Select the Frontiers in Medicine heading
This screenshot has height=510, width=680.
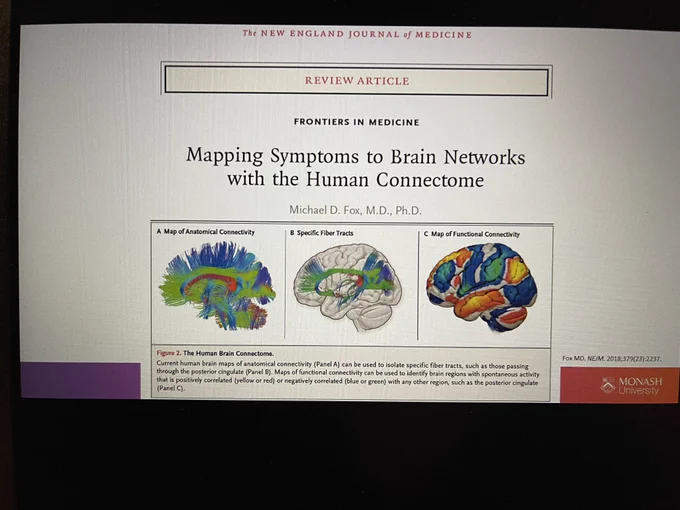[x=356, y=122]
